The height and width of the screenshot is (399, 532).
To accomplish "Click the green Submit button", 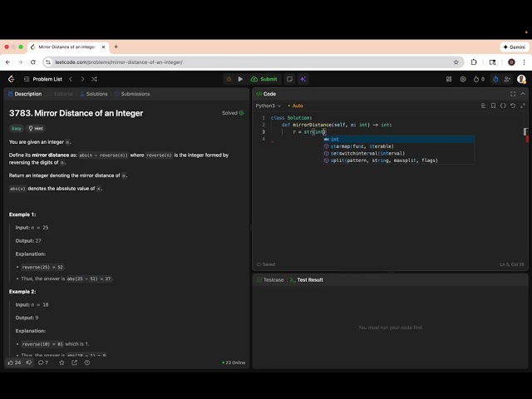I will [x=264, y=79].
